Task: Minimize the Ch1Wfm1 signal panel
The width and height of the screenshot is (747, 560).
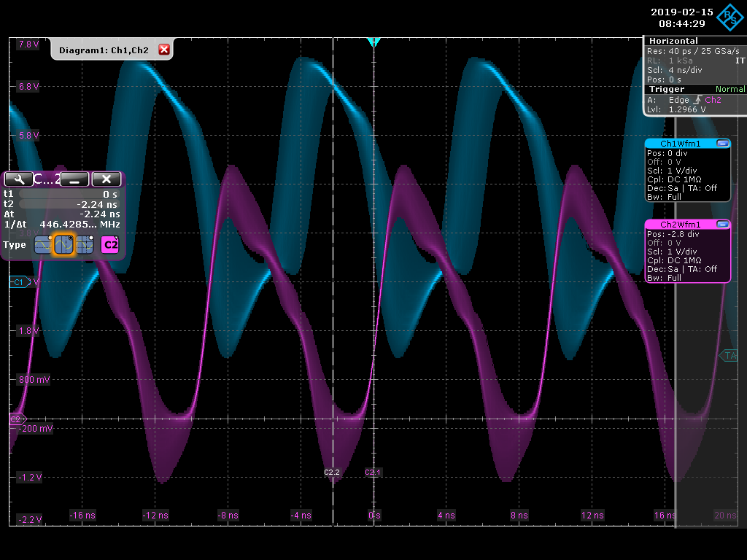Action: click(722, 144)
